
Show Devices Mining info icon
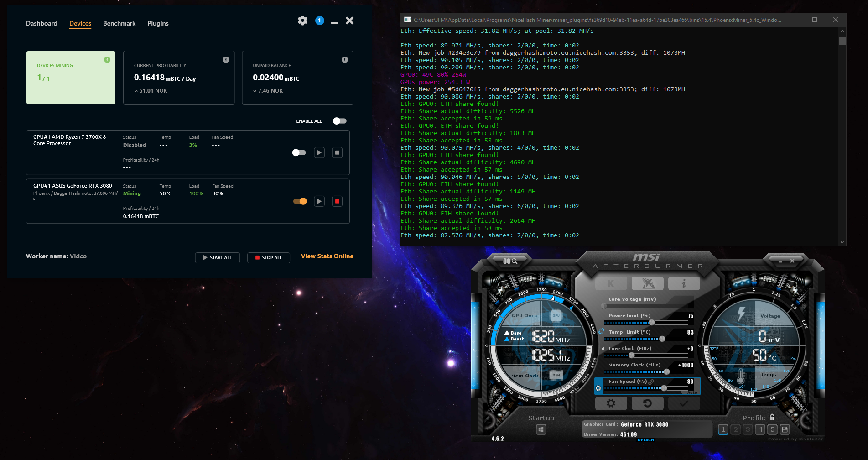tap(107, 60)
